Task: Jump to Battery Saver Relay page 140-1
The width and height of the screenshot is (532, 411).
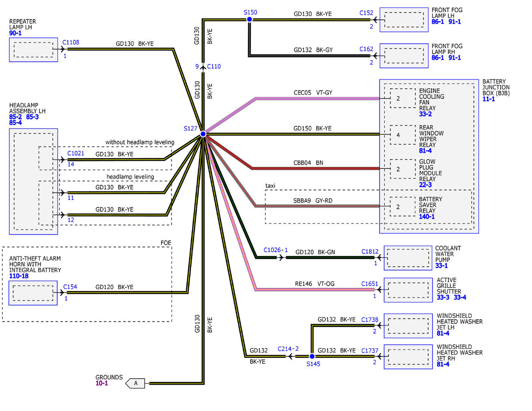Action: (x=427, y=217)
